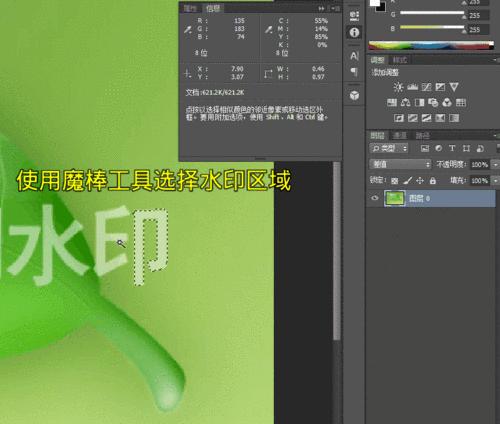Add a Color Balance adjustment
The width and height of the screenshot is (500, 424).
(405, 102)
